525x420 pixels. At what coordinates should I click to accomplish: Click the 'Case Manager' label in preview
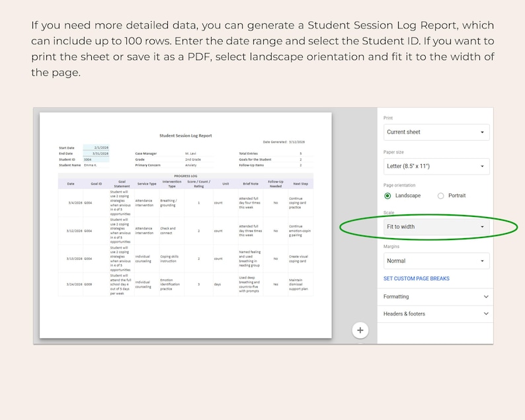click(x=145, y=153)
